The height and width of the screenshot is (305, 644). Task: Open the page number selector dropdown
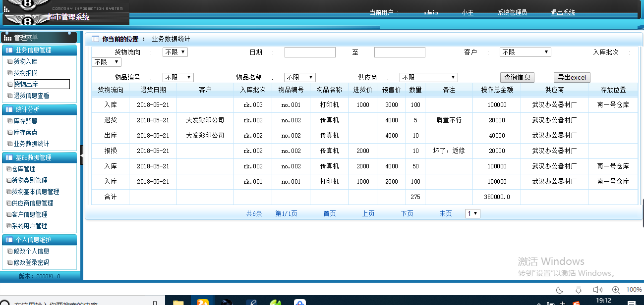(x=472, y=213)
